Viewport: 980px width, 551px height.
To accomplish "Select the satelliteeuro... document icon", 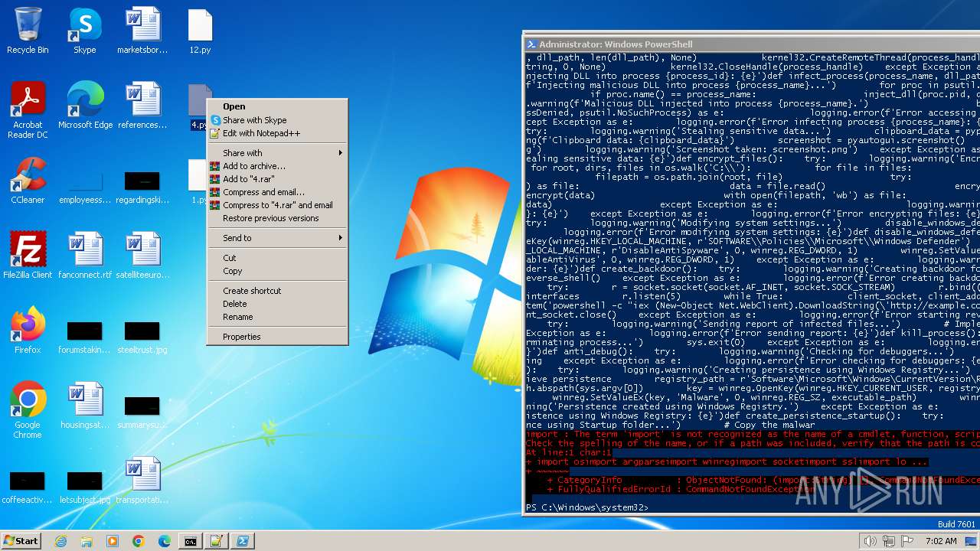I will (x=142, y=256).
